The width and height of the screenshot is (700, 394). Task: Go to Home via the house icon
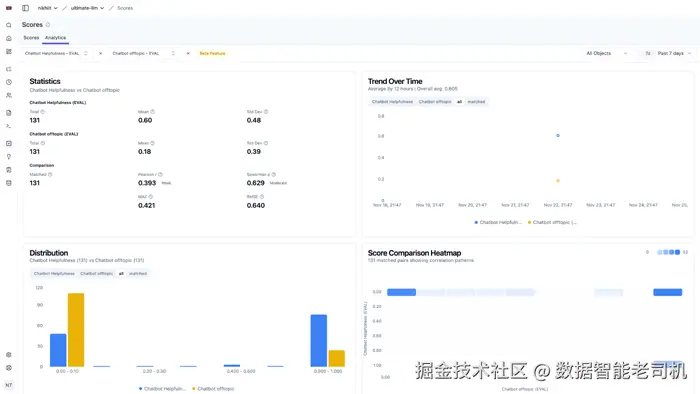click(x=8, y=38)
